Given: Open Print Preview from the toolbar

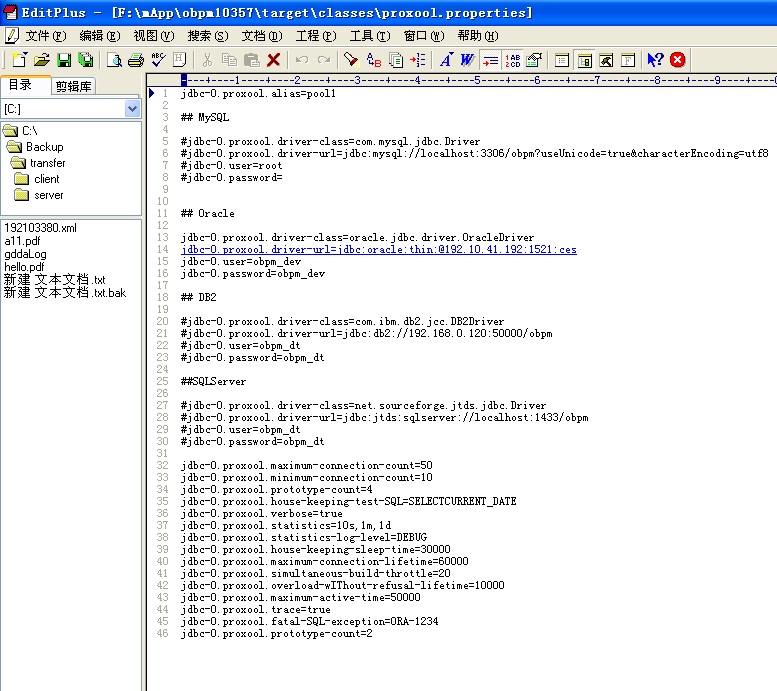Looking at the screenshot, I should pos(114,60).
